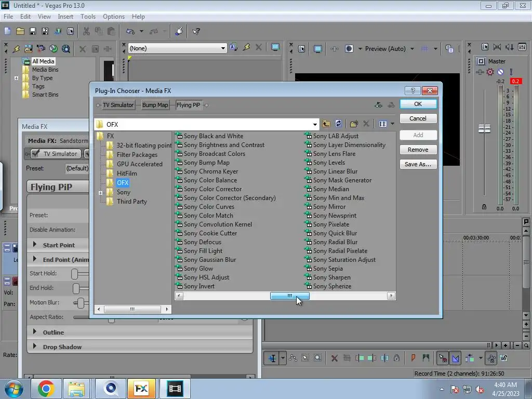Screen dimensions: 532x399
Task: Click Master bus FX gear icon
Action: [490, 72]
